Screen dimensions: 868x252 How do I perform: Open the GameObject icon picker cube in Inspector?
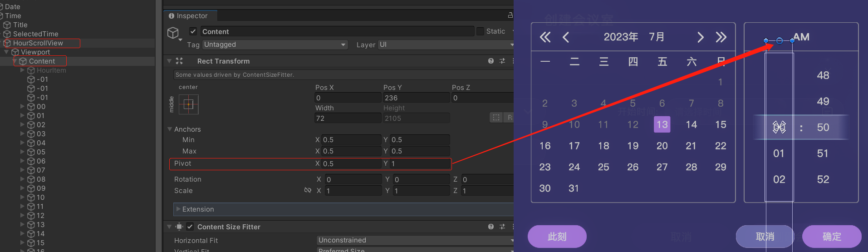click(173, 33)
